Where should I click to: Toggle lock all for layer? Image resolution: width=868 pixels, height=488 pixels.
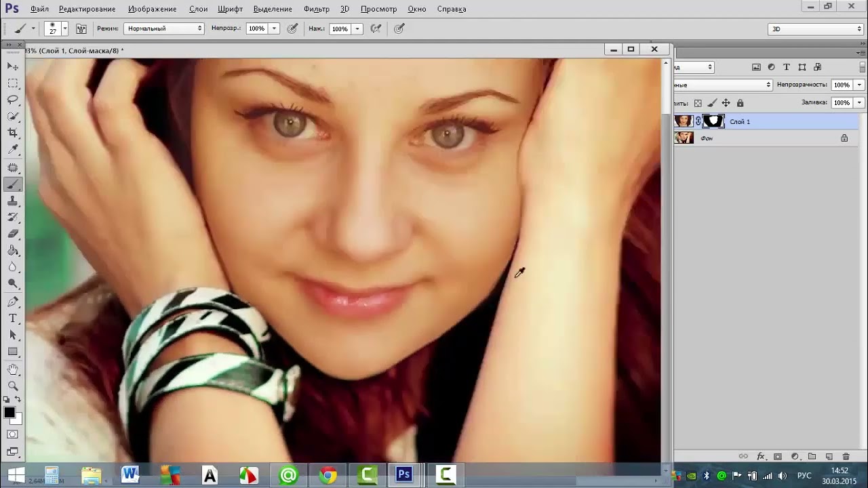pyautogui.click(x=740, y=103)
